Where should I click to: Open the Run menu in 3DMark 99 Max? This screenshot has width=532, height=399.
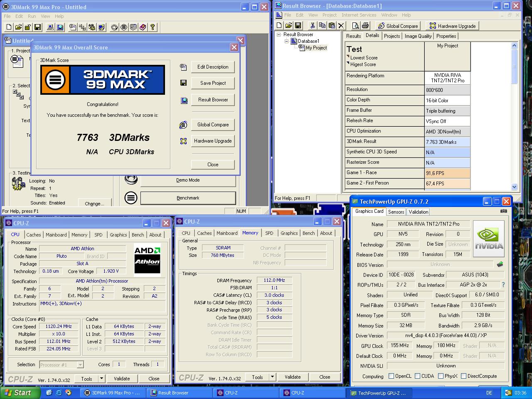[x=32, y=16]
